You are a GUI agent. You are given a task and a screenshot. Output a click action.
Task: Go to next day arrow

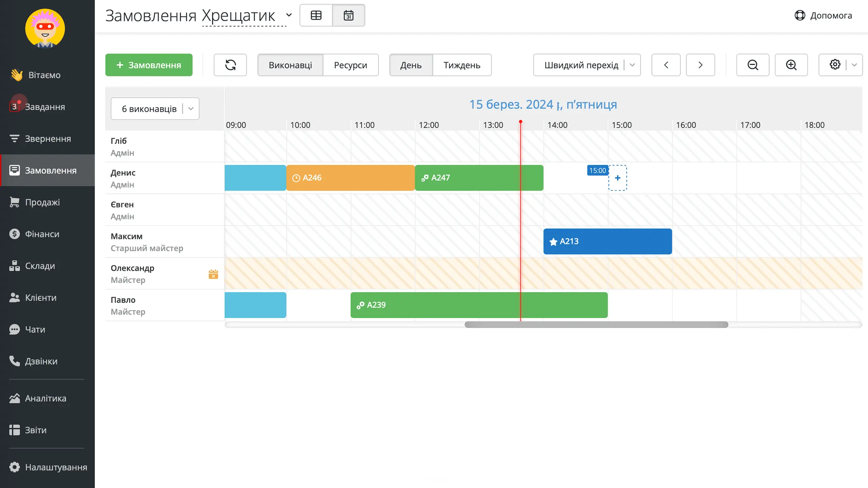701,65
